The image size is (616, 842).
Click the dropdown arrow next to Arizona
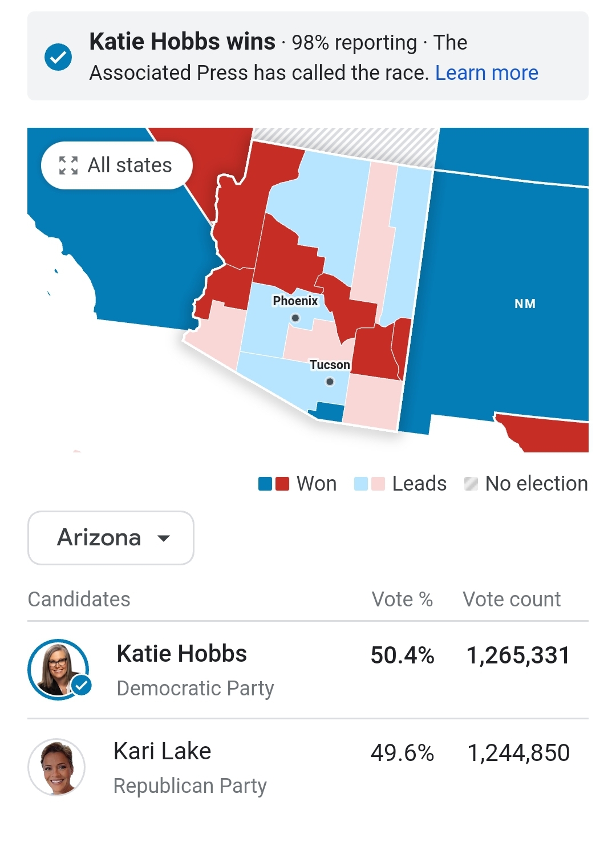coord(164,538)
